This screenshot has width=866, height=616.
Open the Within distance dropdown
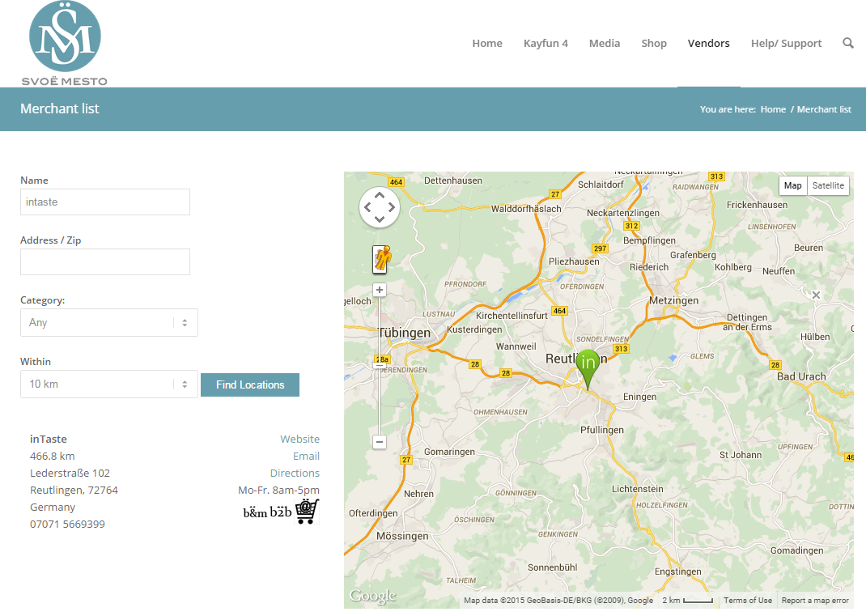pyautogui.click(x=108, y=384)
